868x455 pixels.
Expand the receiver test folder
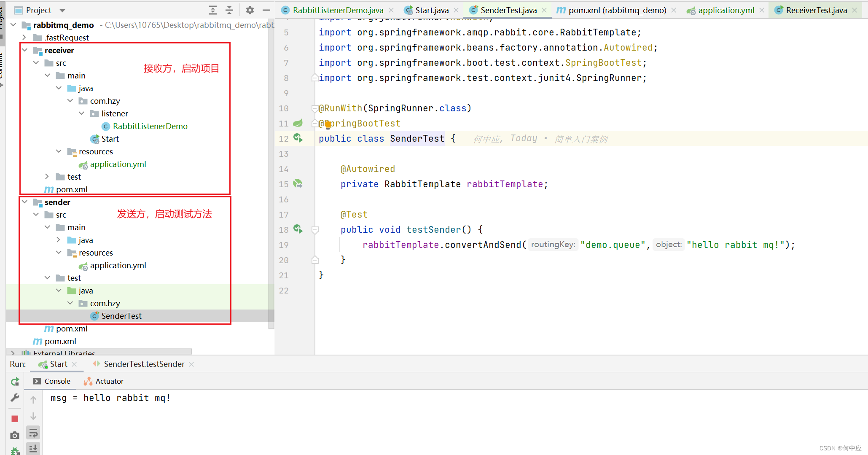[x=47, y=177]
